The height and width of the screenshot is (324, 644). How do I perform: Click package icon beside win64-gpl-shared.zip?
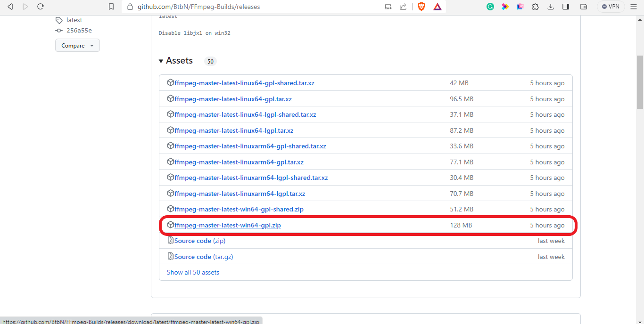tap(171, 209)
